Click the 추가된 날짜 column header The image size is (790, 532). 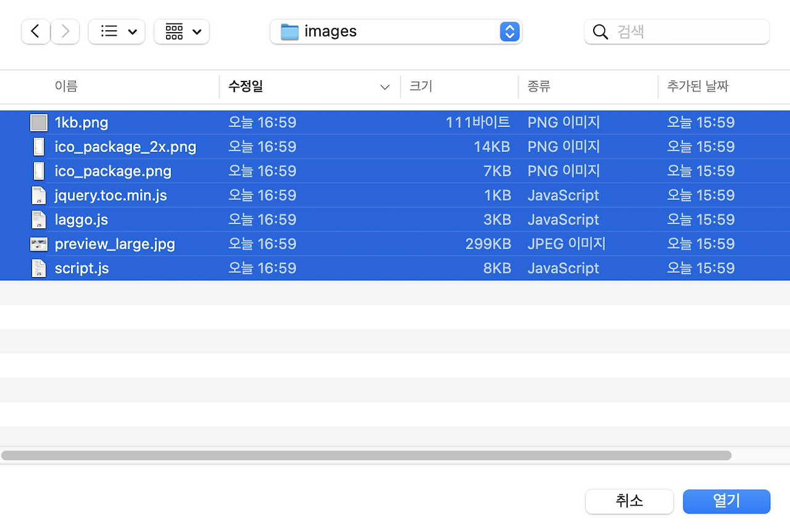click(698, 86)
